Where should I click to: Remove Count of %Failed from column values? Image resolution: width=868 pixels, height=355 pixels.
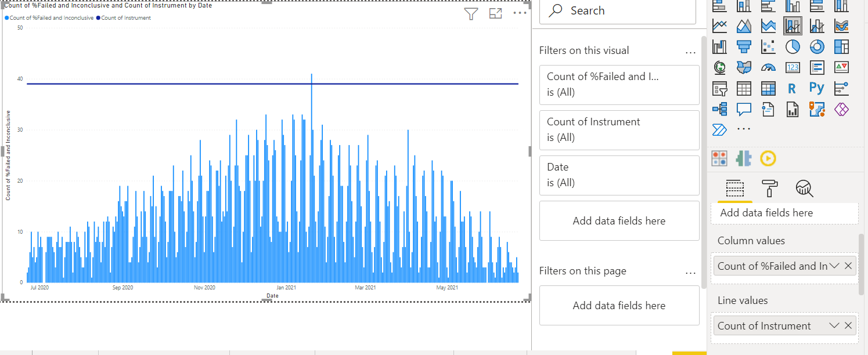[x=848, y=266]
